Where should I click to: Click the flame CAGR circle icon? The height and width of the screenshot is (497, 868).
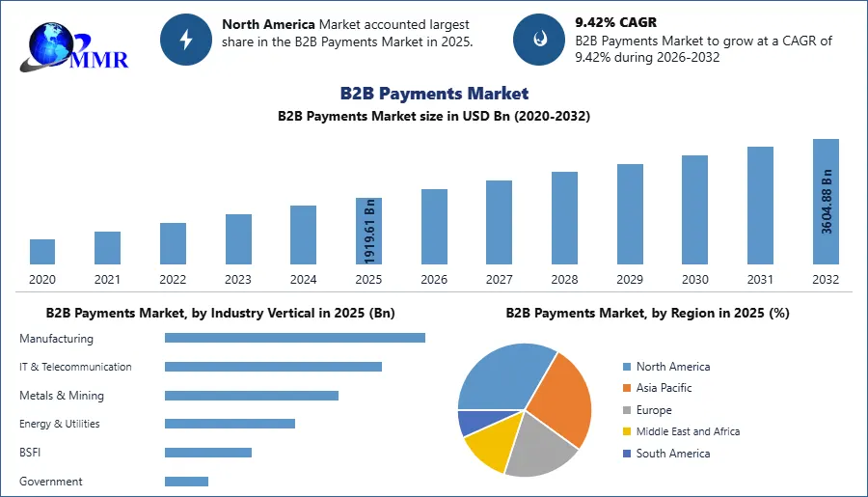539,40
